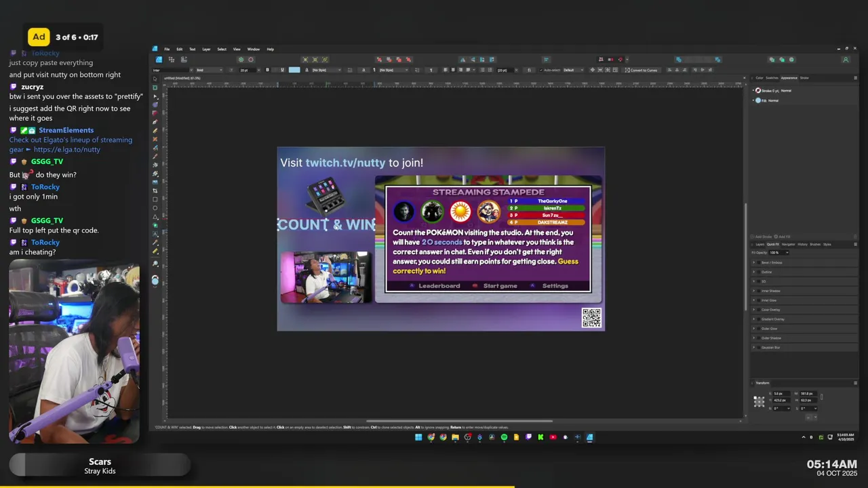Expand the Gradient Overlay effect settings
Viewport: 868px width, 488px height.
coord(753,319)
